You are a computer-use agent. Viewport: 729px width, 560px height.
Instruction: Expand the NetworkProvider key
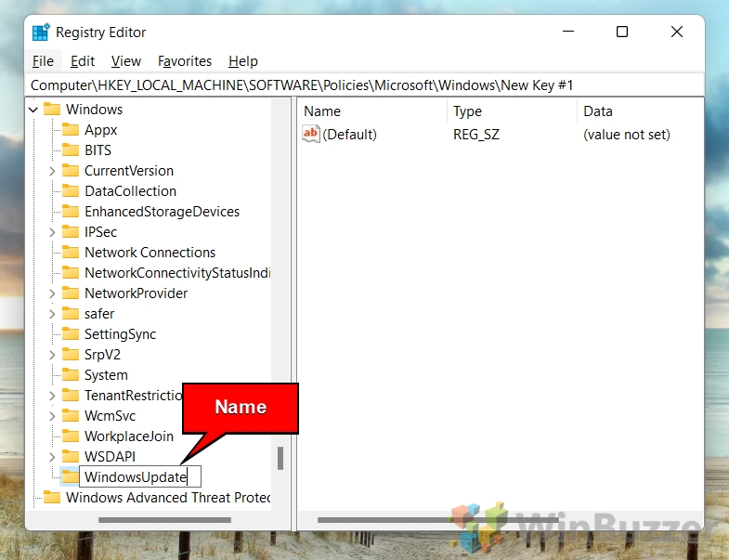click(x=52, y=293)
